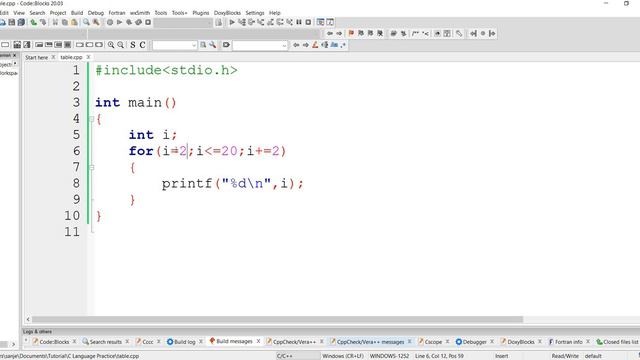640x360 pixels.
Task: Open the View menu
Action: coord(19,13)
